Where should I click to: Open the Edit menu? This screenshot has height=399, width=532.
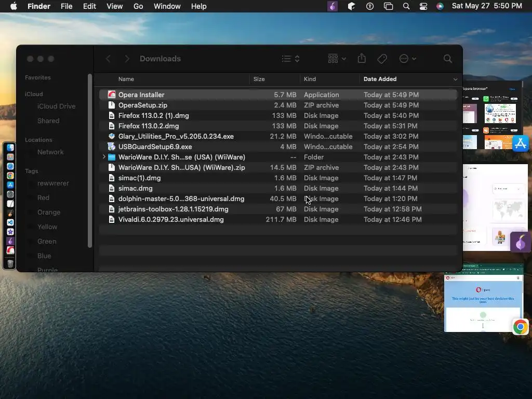click(x=89, y=6)
